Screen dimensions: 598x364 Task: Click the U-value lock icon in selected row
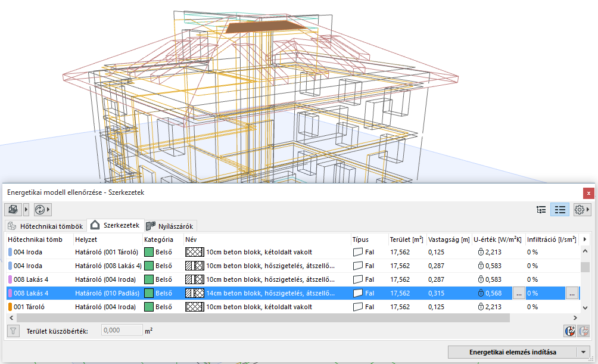pos(481,293)
